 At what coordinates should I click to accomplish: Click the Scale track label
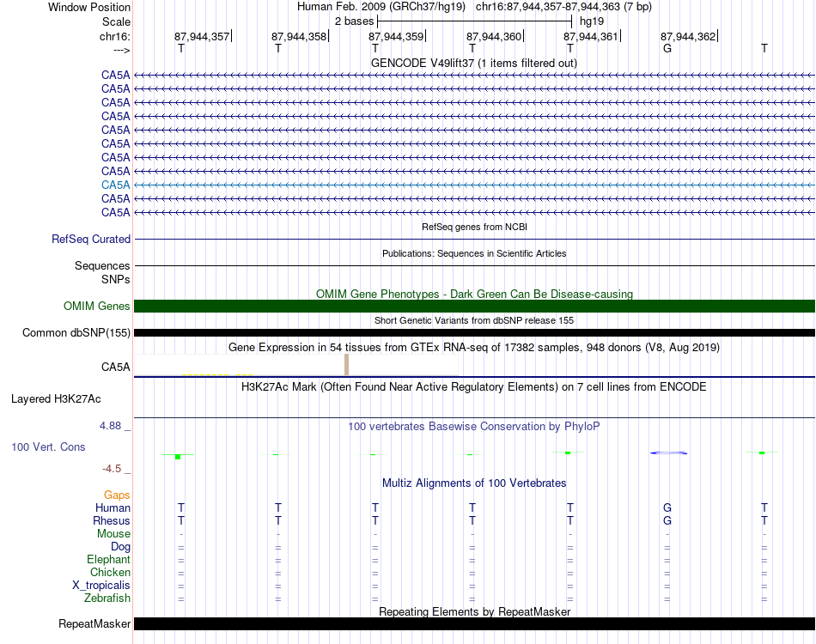[x=116, y=21]
